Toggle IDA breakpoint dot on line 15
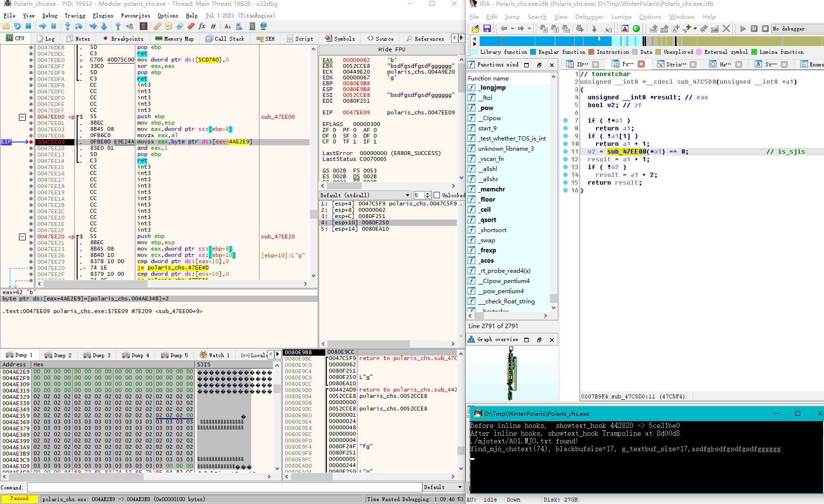824x504 pixels. tap(565, 183)
